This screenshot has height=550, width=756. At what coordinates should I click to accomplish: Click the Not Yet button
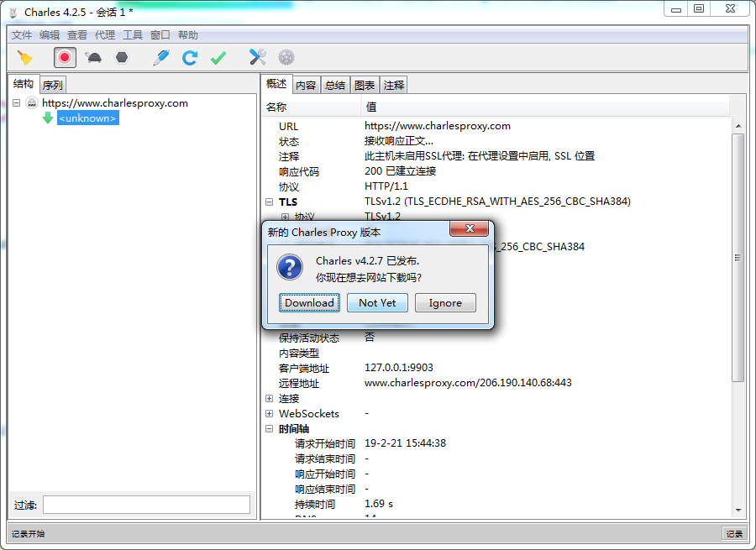(x=377, y=303)
